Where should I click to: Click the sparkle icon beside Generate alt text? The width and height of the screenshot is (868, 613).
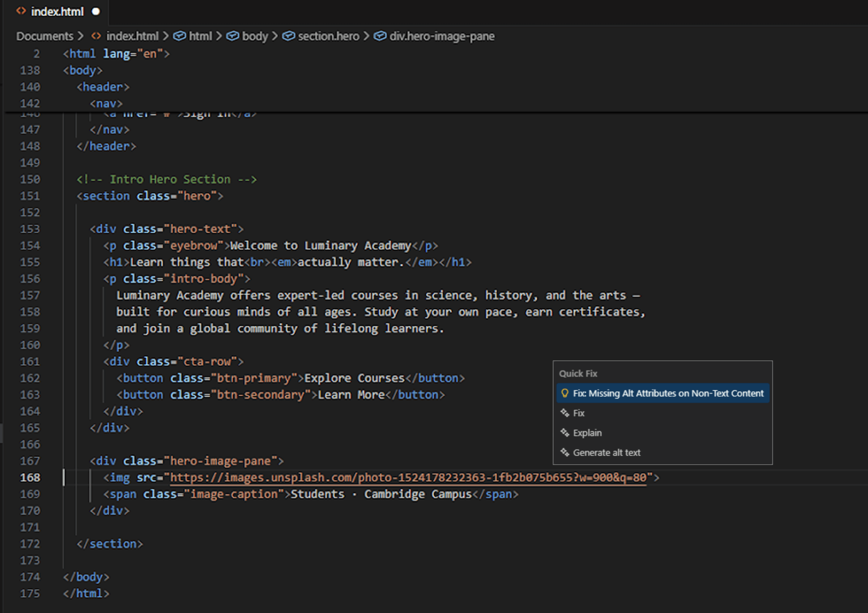[565, 452]
